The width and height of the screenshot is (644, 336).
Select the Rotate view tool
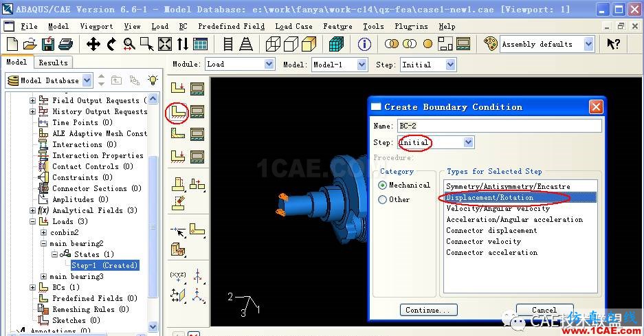point(111,44)
